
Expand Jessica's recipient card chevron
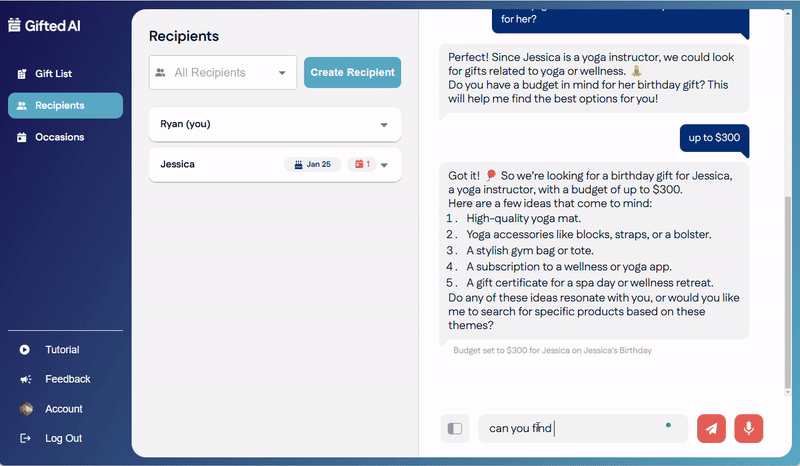tap(384, 165)
